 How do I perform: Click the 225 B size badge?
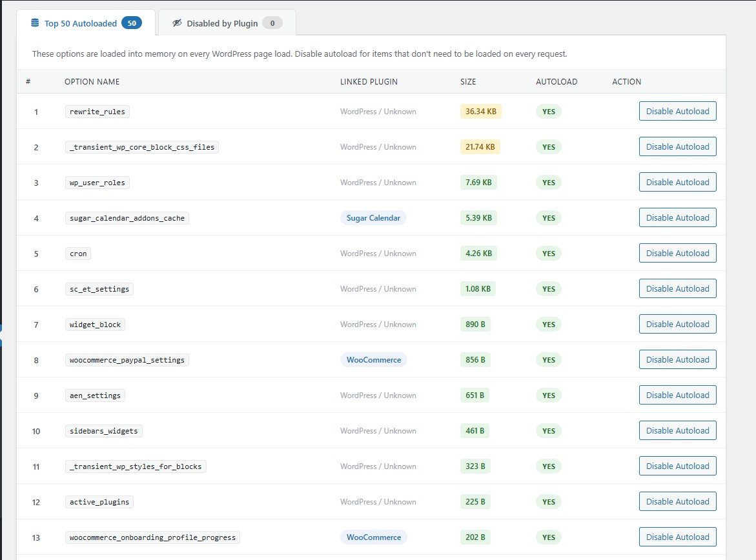[475, 502]
